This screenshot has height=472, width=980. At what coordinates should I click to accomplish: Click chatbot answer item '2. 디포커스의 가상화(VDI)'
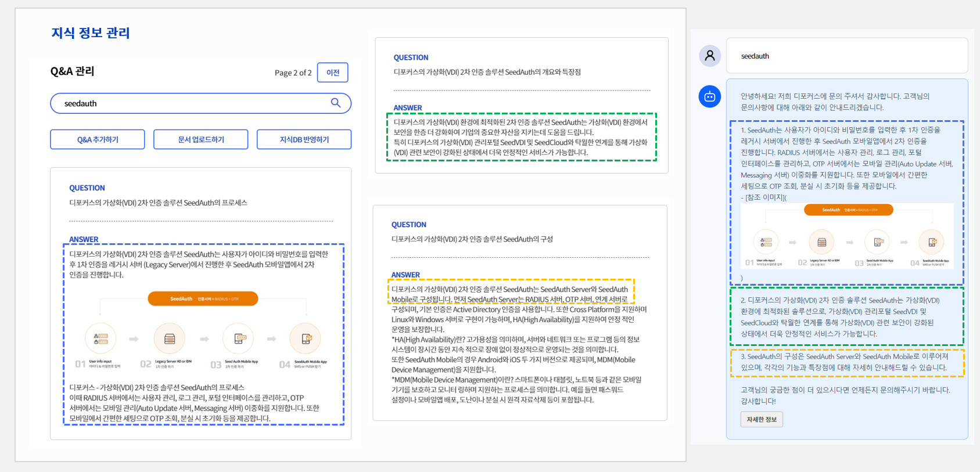coord(840,317)
